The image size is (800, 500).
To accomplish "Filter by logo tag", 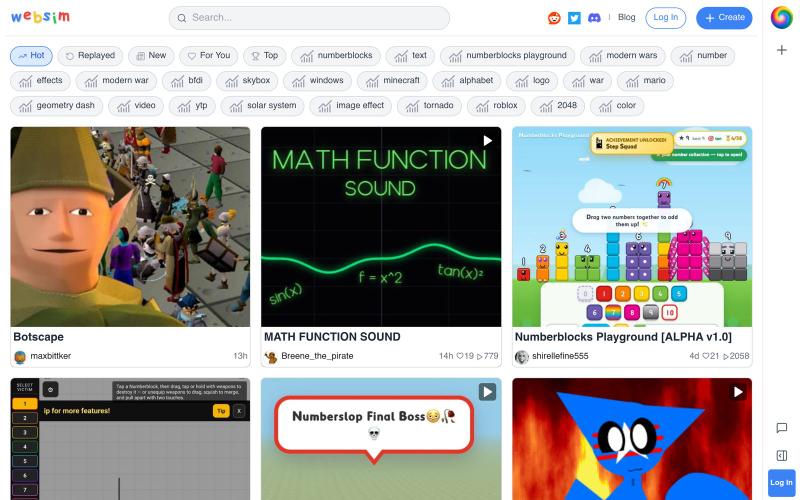I will tap(532, 81).
